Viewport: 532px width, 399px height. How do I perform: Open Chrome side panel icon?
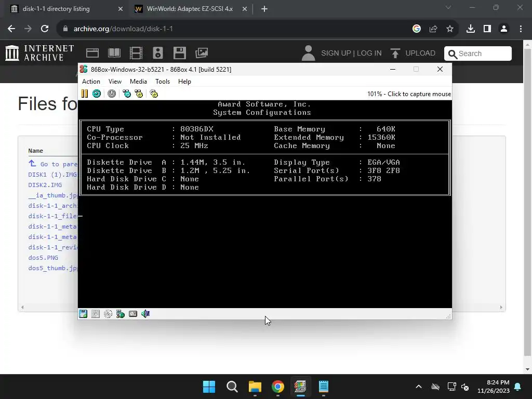(487, 29)
